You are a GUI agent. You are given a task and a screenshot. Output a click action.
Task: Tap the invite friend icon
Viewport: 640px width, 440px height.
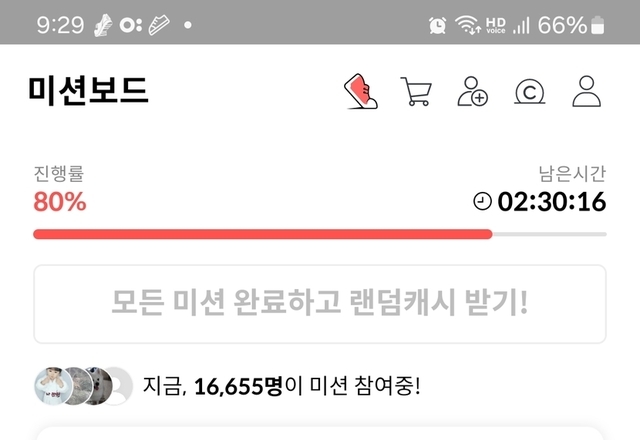472,91
